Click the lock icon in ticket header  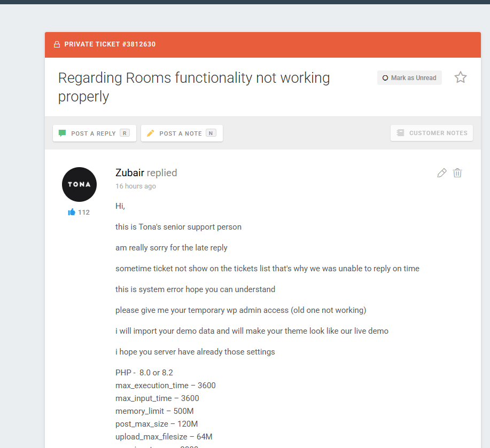(x=57, y=44)
